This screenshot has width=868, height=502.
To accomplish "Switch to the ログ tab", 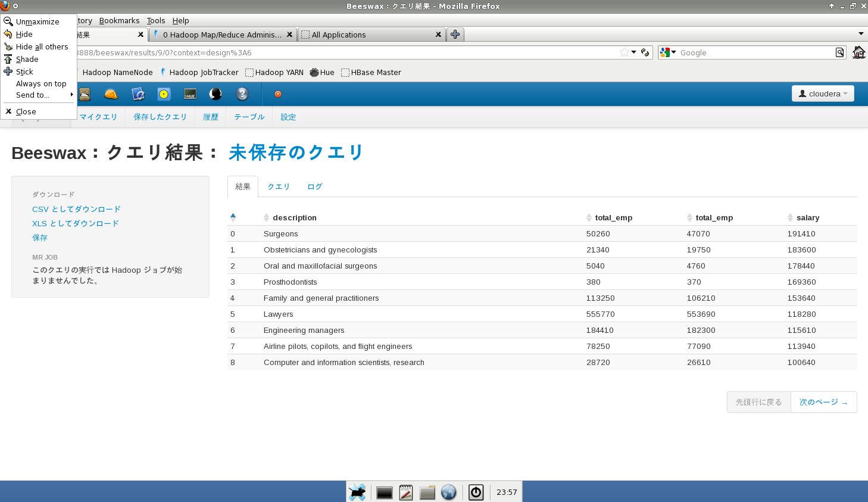I will (x=315, y=186).
